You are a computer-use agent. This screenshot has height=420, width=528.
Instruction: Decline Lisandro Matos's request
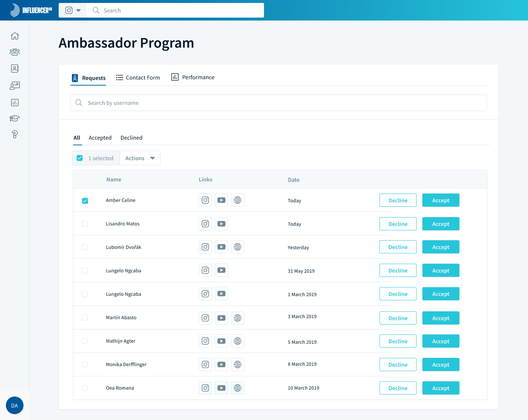pos(398,224)
